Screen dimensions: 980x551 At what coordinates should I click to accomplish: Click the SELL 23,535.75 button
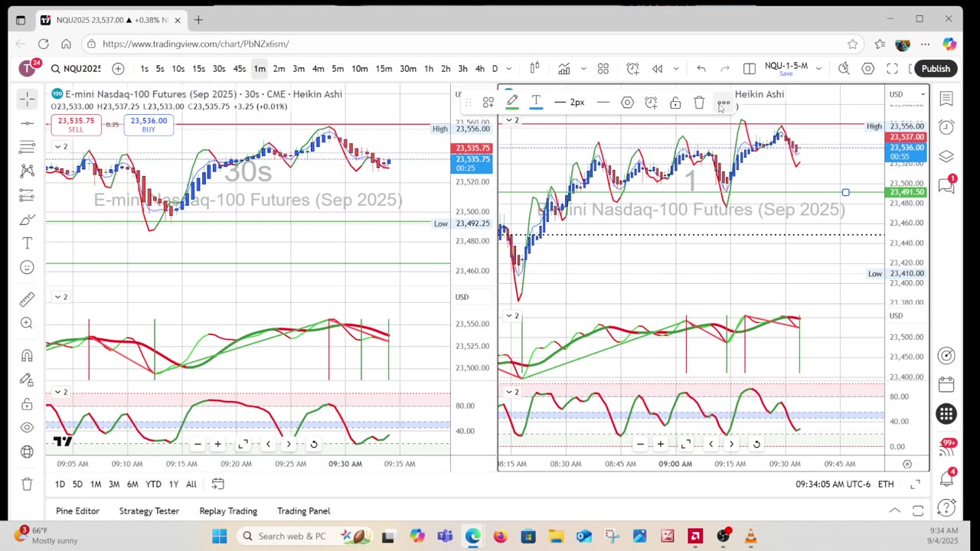point(75,125)
